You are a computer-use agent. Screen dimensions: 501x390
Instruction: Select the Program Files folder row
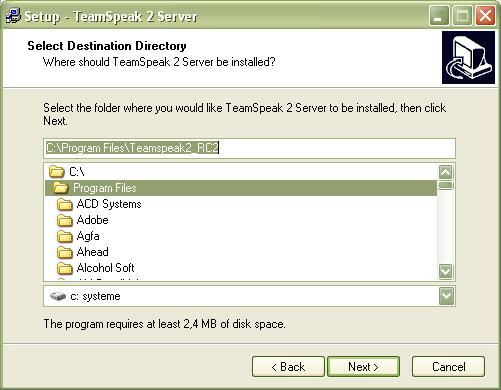(241, 188)
